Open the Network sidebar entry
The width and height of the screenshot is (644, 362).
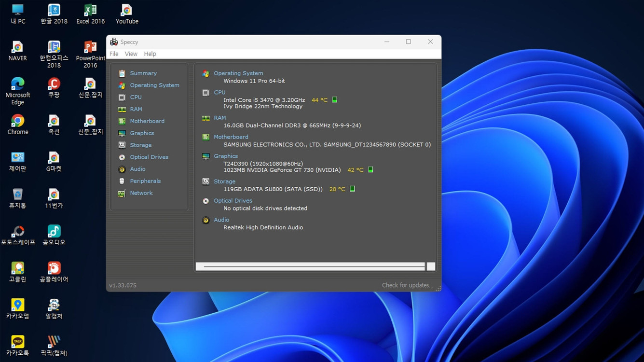pos(141,193)
